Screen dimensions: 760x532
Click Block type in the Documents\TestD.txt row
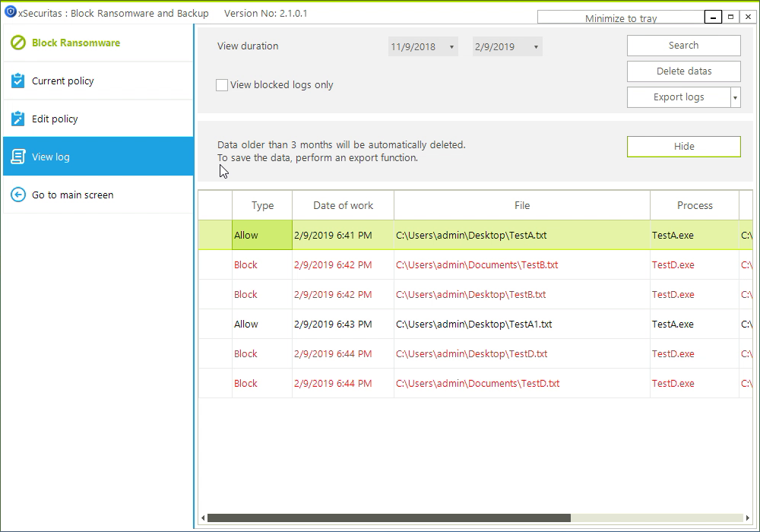click(262, 383)
